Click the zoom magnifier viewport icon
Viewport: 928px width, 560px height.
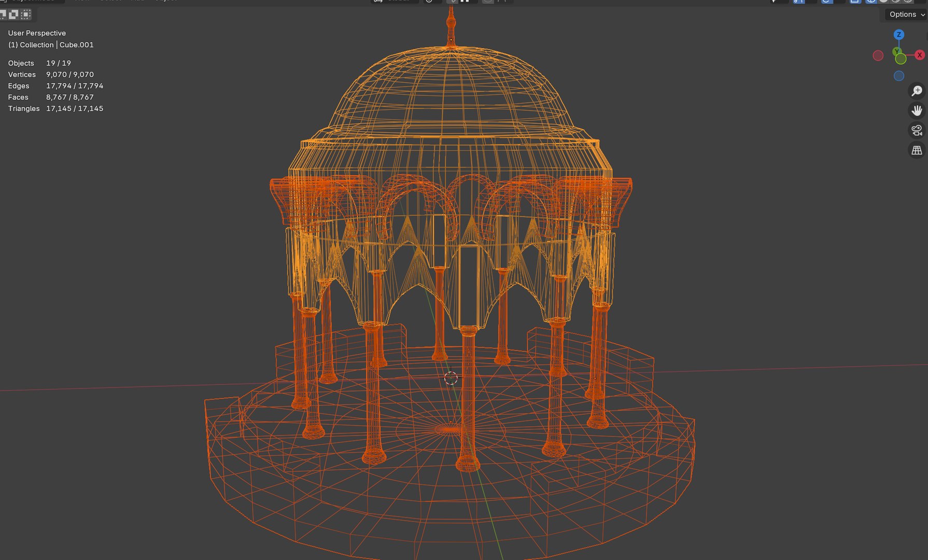[x=917, y=91]
